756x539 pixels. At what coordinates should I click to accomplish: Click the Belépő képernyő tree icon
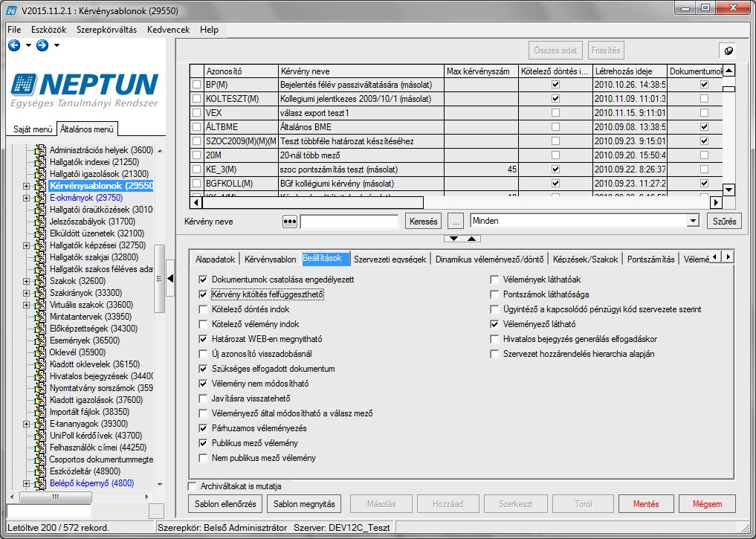pos(40,483)
